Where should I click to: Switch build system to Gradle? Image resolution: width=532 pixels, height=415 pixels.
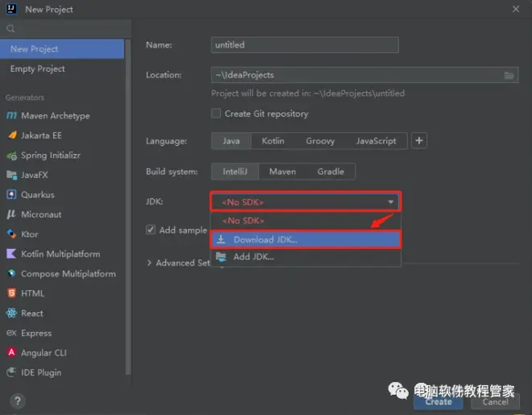[x=330, y=172]
